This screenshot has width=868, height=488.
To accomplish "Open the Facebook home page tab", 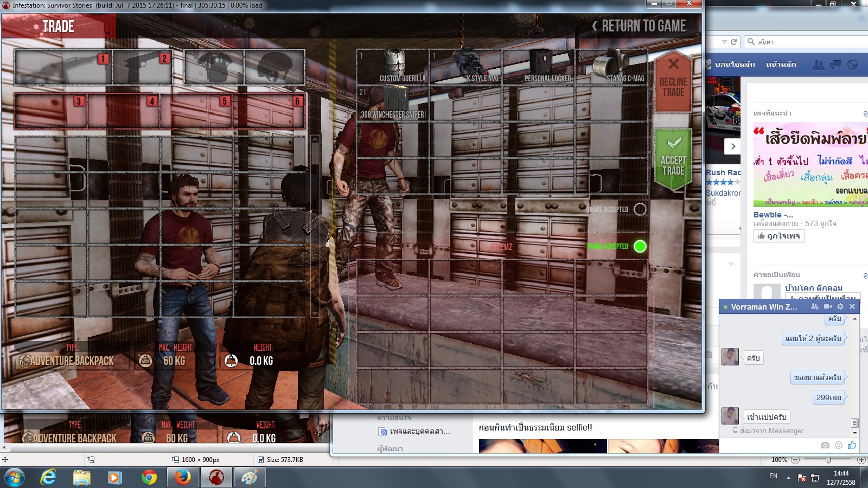I will 781,65.
